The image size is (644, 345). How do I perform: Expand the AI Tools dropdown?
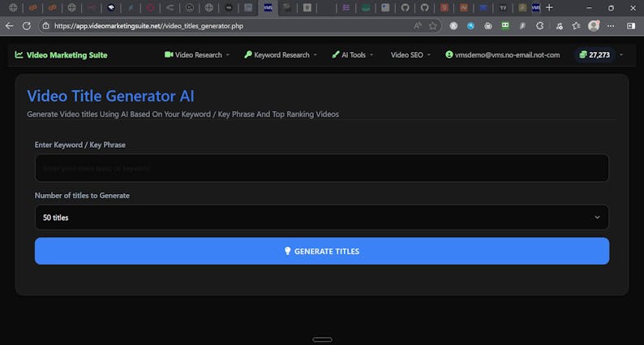click(x=353, y=55)
